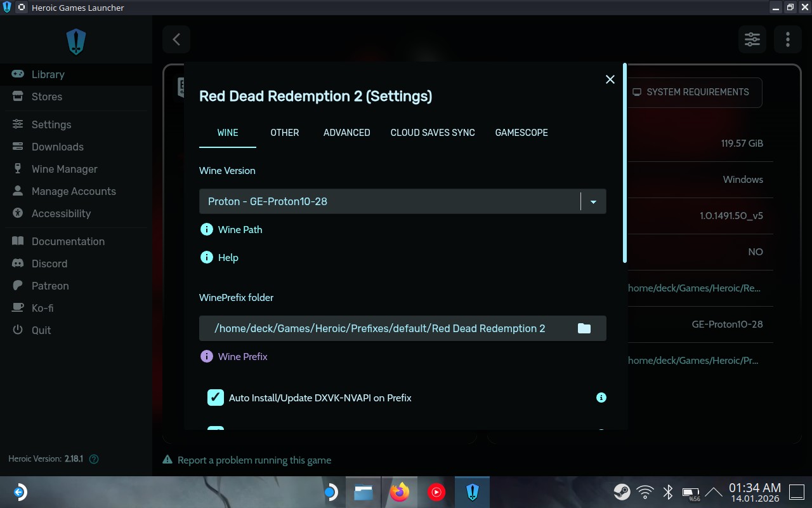Click the DXVK-NVAPI info icon
This screenshot has height=508, width=812.
(601, 398)
